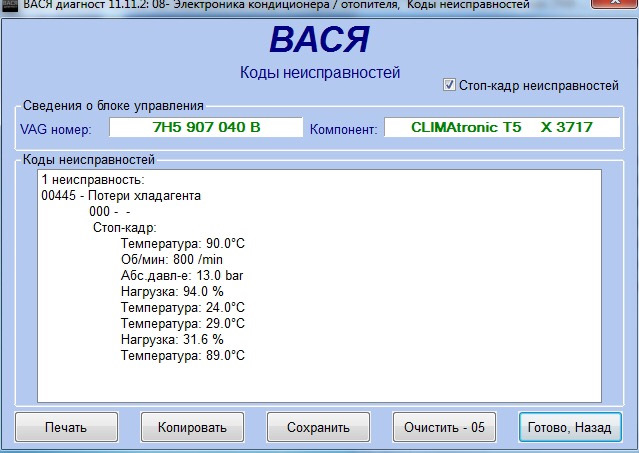Select the line '1 неисправность:'
This screenshot has height=453, width=639.
coord(93,179)
